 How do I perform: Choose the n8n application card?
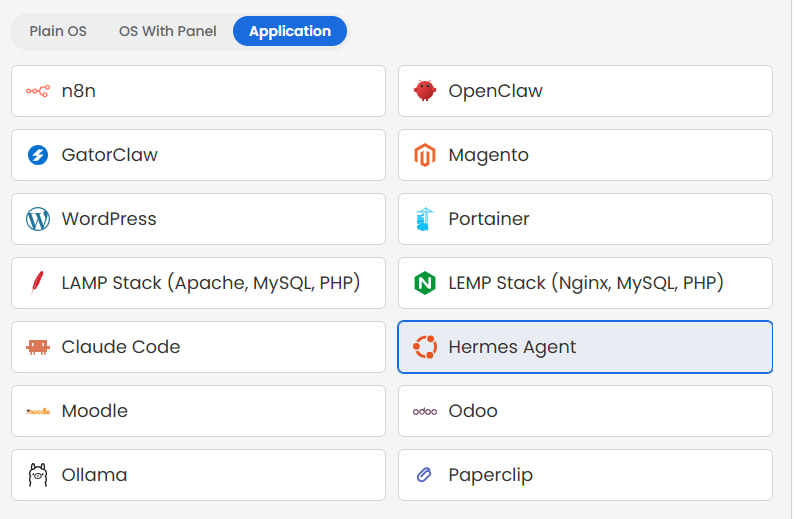pyautogui.click(x=198, y=91)
